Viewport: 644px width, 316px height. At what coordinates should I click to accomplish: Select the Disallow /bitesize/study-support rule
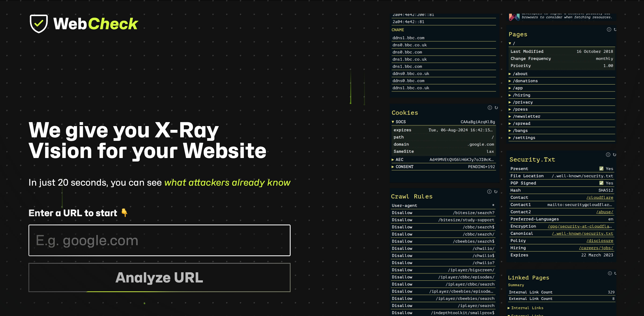443,220
